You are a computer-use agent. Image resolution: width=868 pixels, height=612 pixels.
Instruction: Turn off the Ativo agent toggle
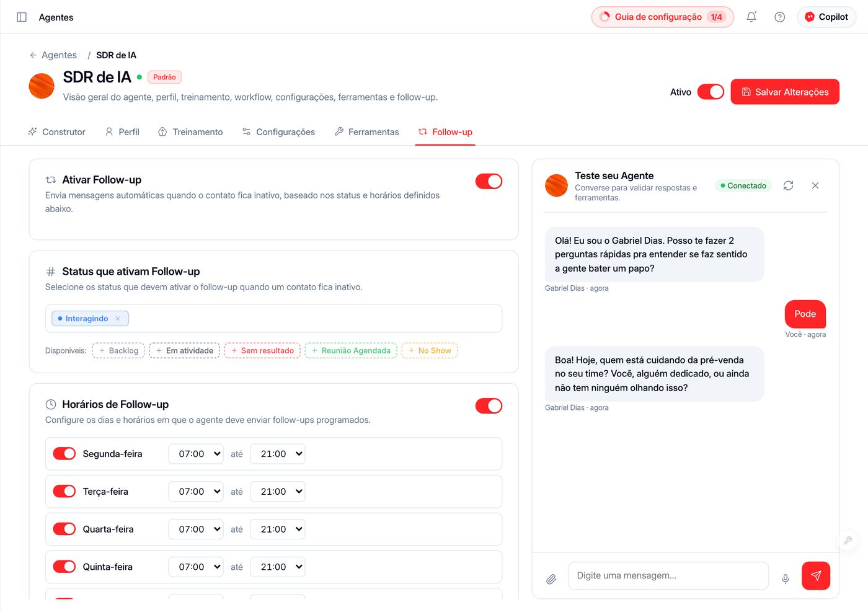711,92
